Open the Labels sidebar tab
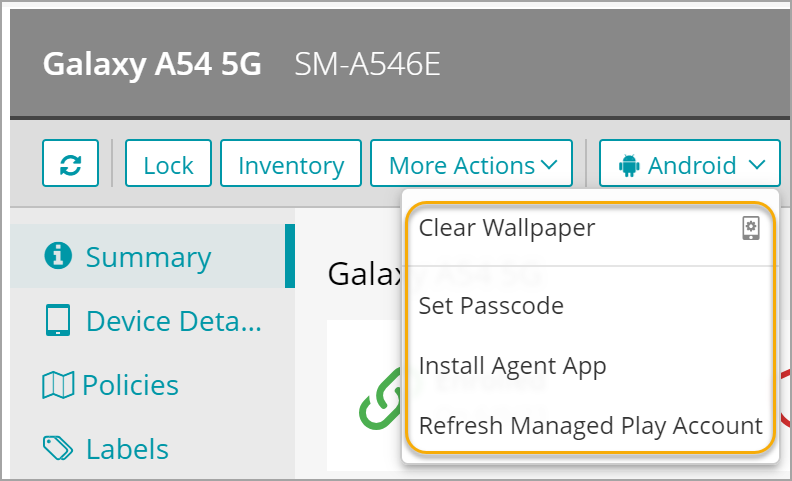Screen dimensions: 792x481 [x=127, y=448]
